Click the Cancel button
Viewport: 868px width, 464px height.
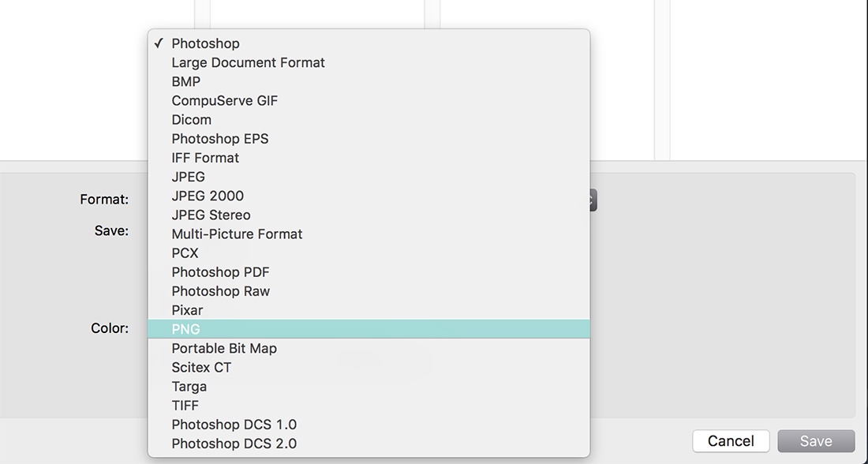[x=731, y=441]
